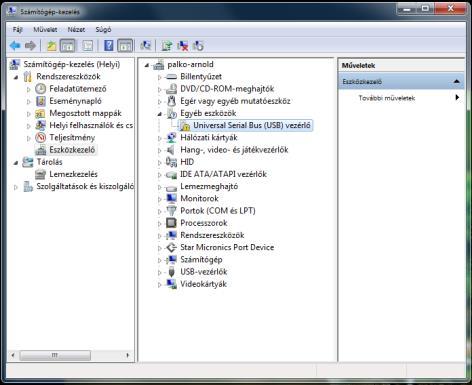Select the Star Micronics Port Device category

coord(227,247)
